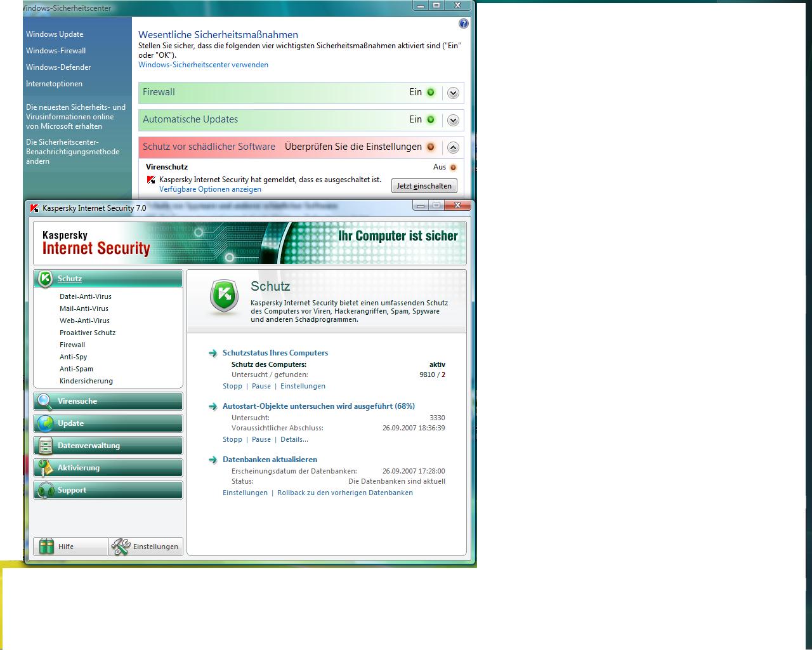Click the arrow icon next to Autostart-Objekte untersuchen
This screenshot has width=812, height=650.
coord(213,406)
